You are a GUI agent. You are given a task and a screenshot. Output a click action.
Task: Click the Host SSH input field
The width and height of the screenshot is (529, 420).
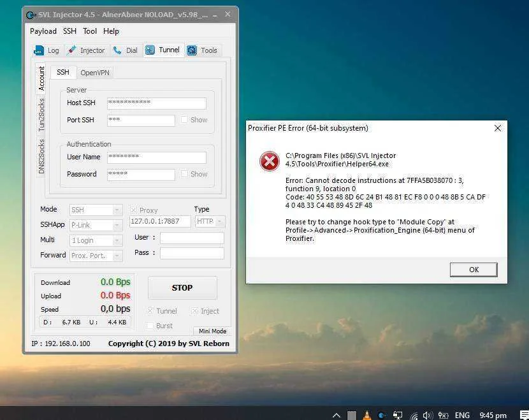tap(157, 103)
